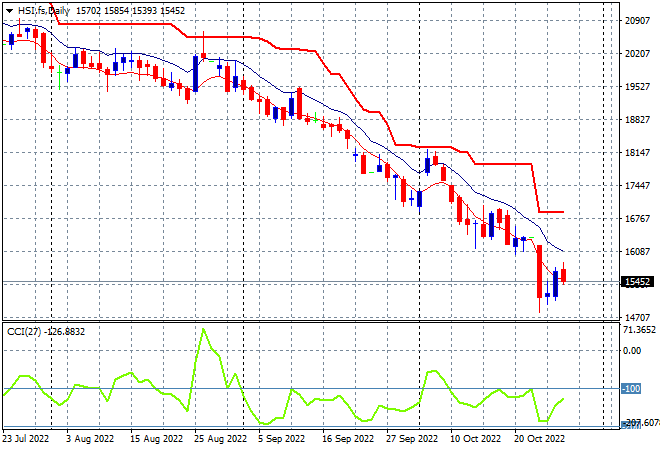
Task: Click the 27 Sep 2022 date label
Action: pos(412,439)
